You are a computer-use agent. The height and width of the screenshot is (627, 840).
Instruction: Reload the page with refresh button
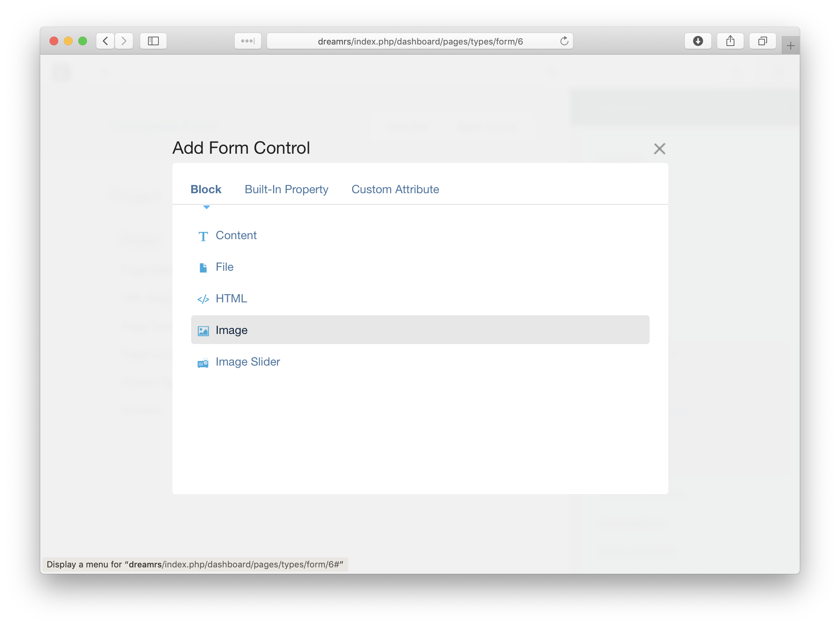coord(564,41)
